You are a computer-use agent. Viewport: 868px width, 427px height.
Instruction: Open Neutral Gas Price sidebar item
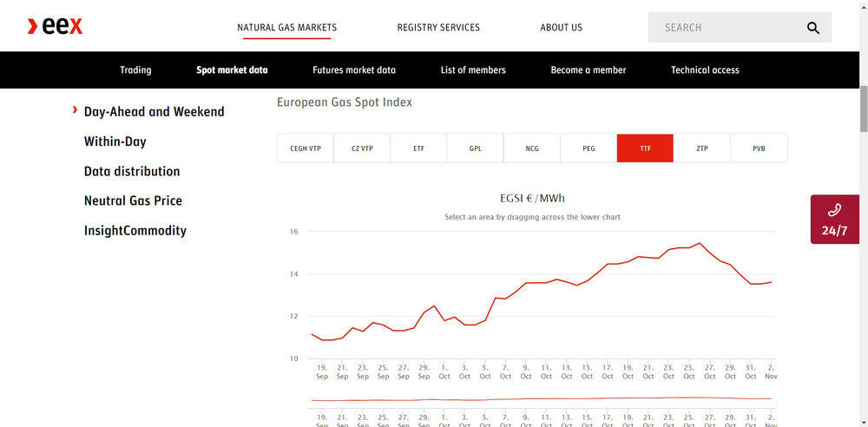(x=133, y=200)
